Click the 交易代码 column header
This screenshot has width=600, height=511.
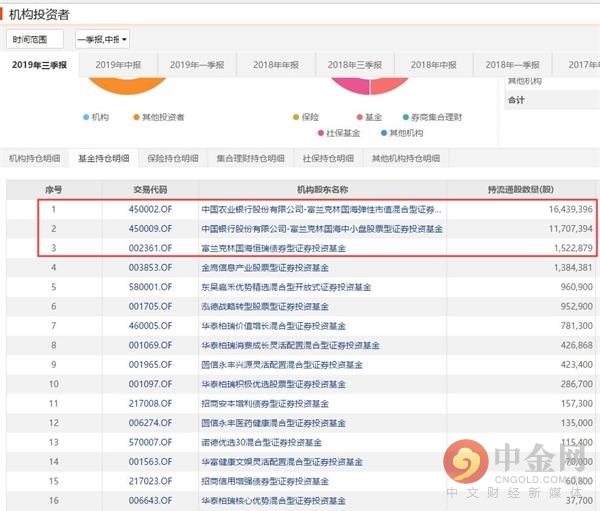(150, 189)
